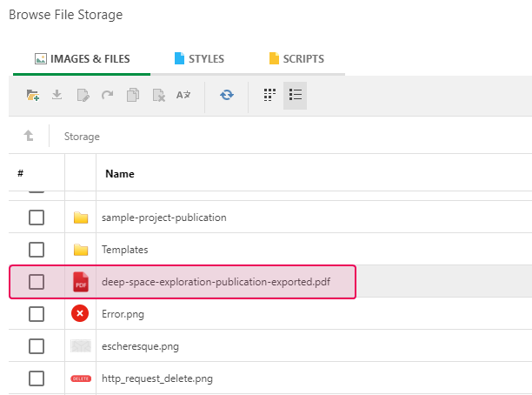The height and width of the screenshot is (395, 532).
Task: Click the Name column header
Action: click(x=120, y=174)
